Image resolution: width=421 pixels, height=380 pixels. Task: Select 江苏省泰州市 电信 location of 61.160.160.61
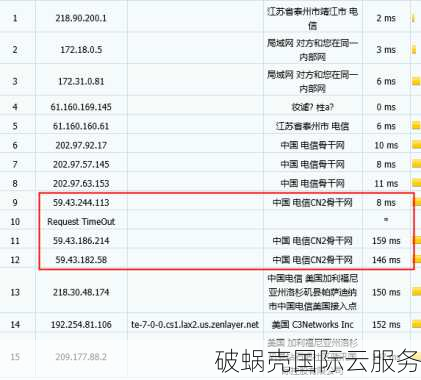click(x=312, y=126)
